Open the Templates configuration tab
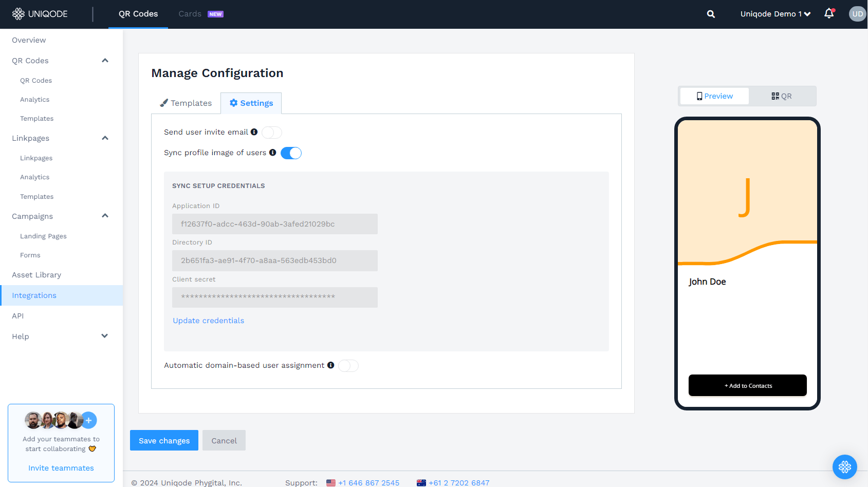868x487 pixels. (x=186, y=103)
